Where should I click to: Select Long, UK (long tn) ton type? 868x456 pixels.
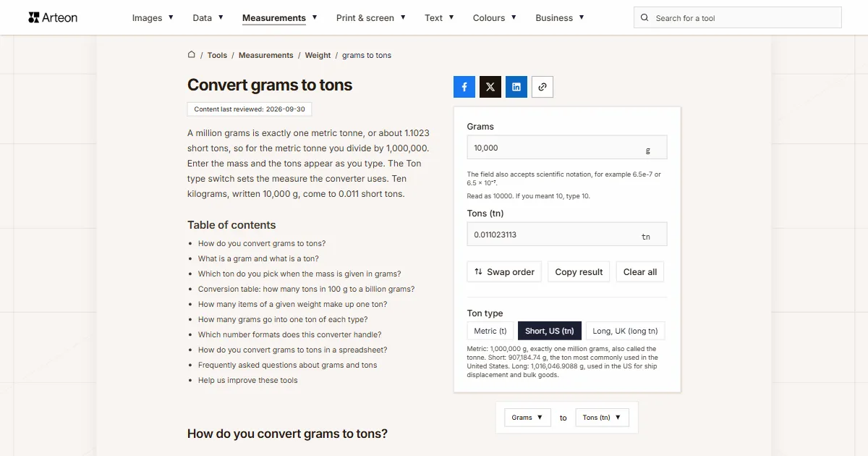click(x=625, y=331)
